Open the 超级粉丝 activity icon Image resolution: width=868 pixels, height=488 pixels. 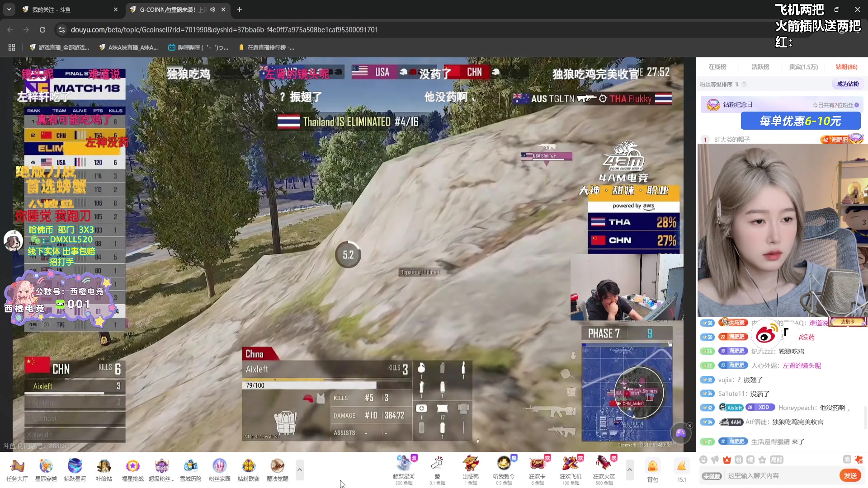[x=161, y=470]
